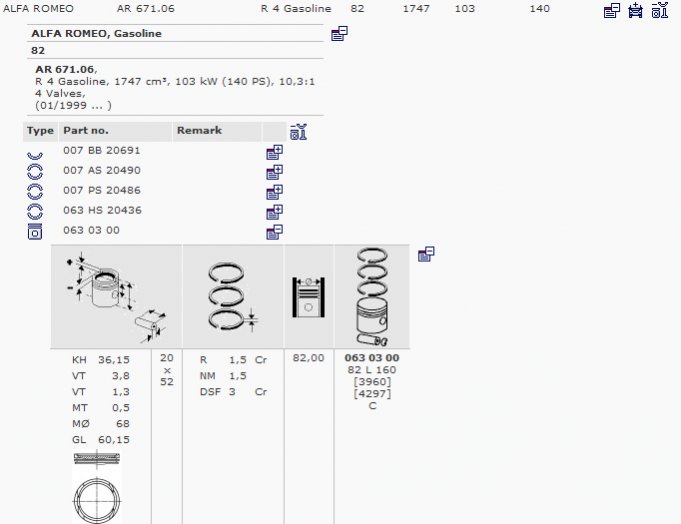Image resolution: width=681 pixels, height=524 pixels.
Task: Click the bearing shell type icon in first row
Action: point(35,153)
